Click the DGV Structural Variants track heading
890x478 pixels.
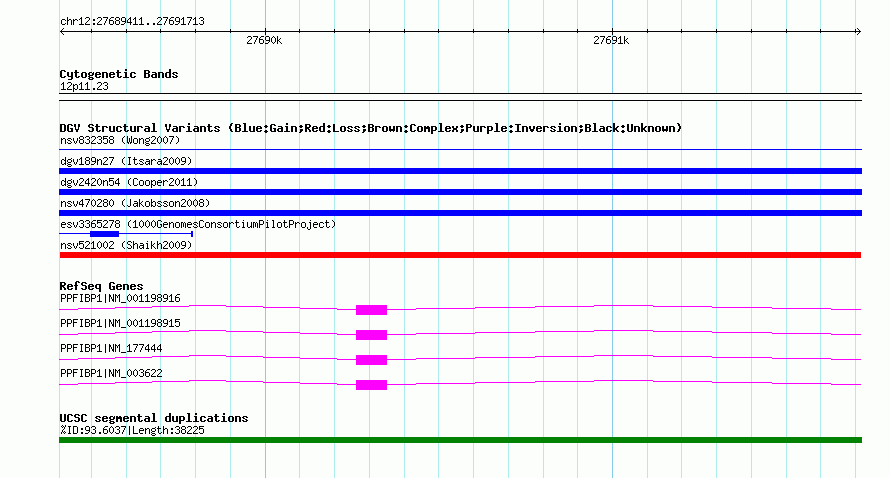tap(371, 128)
